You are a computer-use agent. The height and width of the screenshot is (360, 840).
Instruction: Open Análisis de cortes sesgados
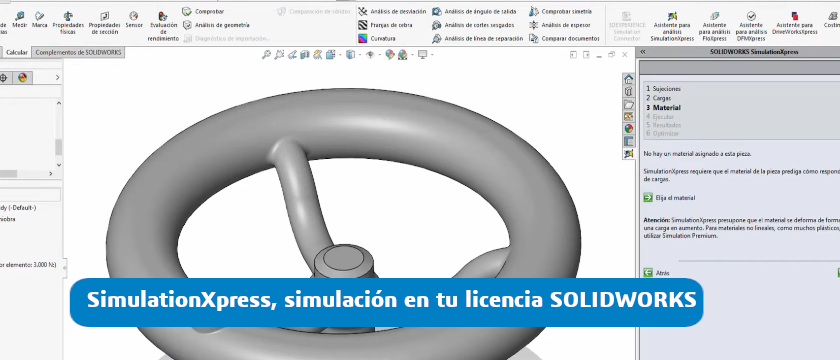[473, 25]
